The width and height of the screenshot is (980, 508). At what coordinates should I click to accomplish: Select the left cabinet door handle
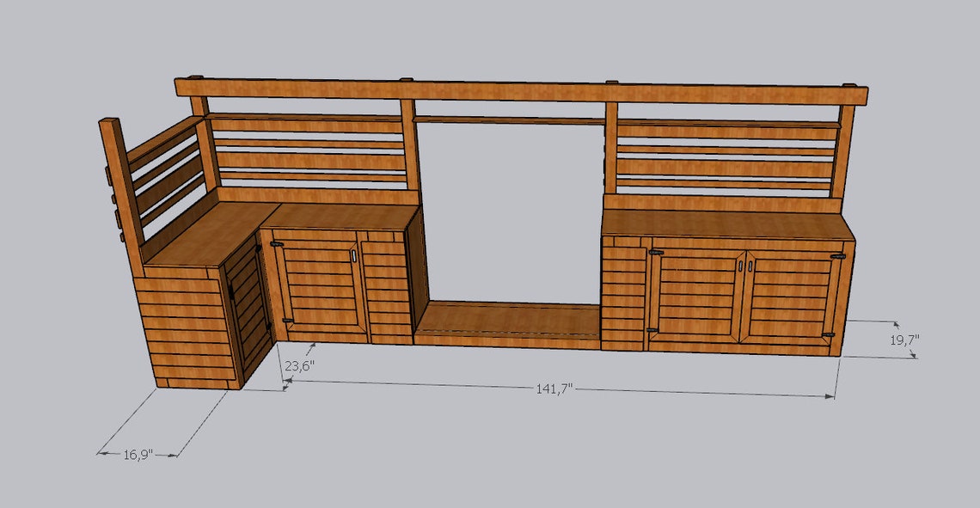pyautogui.click(x=353, y=255)
